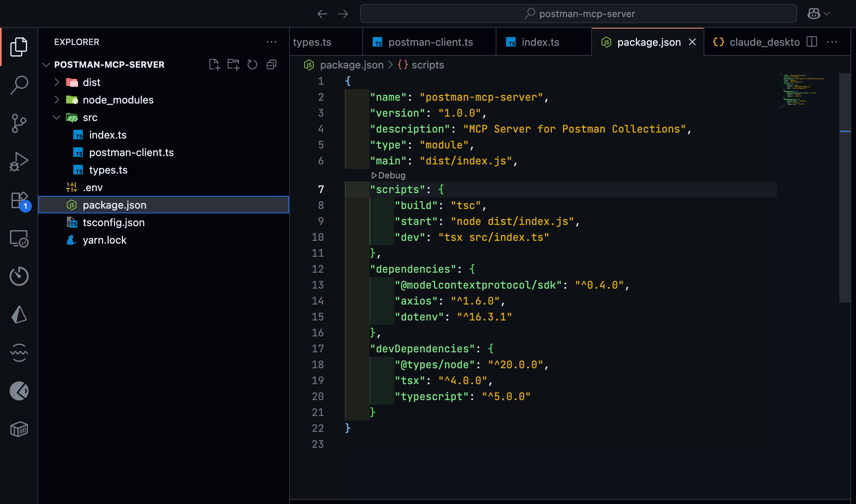Click package.json in the breadcrumb
This screenshot has height=504, width=856.
[x=352, y=65]
